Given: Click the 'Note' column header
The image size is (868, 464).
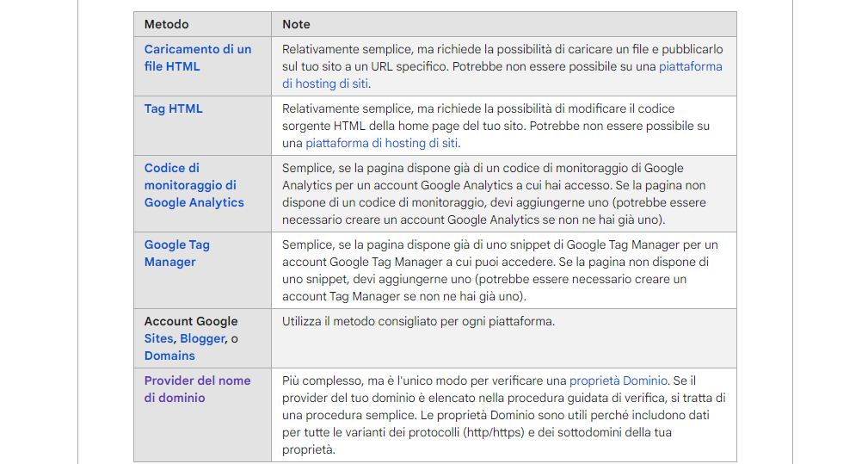Looking at the screenshot, I should click(296, 25).
